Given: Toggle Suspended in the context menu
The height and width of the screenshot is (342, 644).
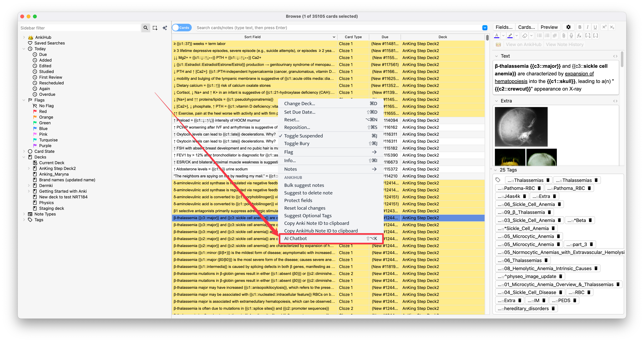Looking at the screenshot, I should 303,136.
